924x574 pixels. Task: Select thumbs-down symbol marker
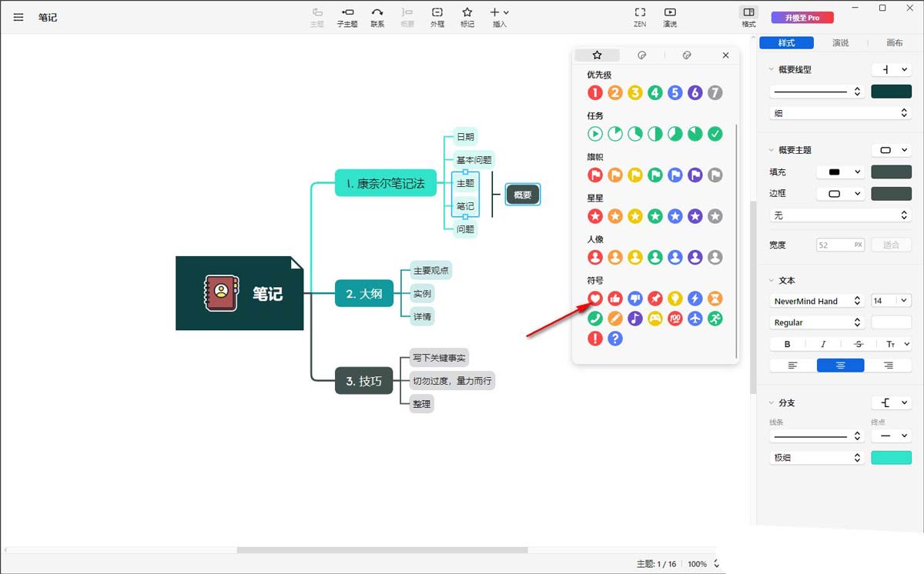[x=635, y=299]
